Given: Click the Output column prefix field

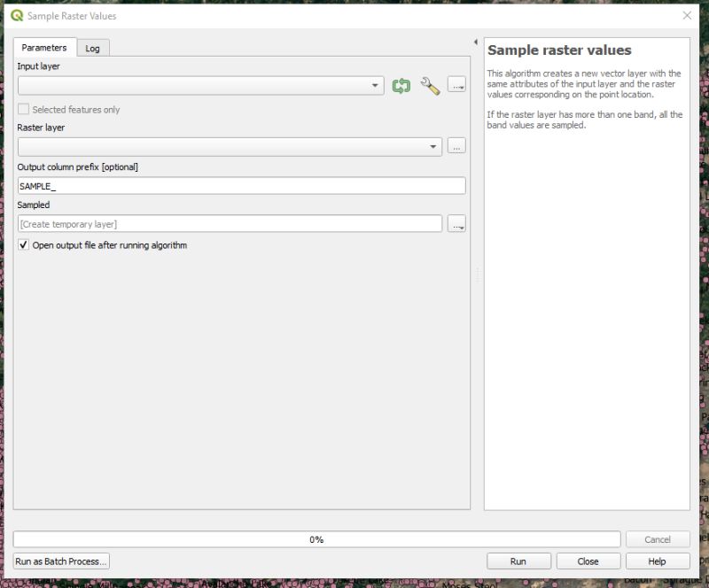Looking at the screenshot, I should tap(241, 186).
